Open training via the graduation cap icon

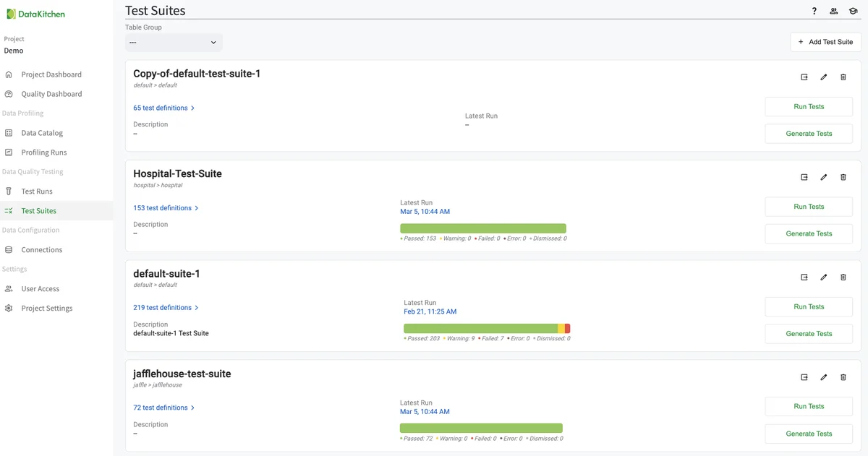click(x=854, y=11)
